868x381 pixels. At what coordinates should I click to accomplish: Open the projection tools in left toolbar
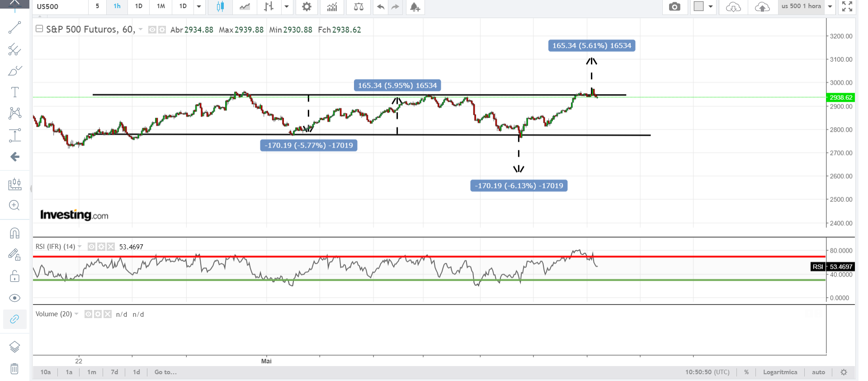tap(14, 184)
